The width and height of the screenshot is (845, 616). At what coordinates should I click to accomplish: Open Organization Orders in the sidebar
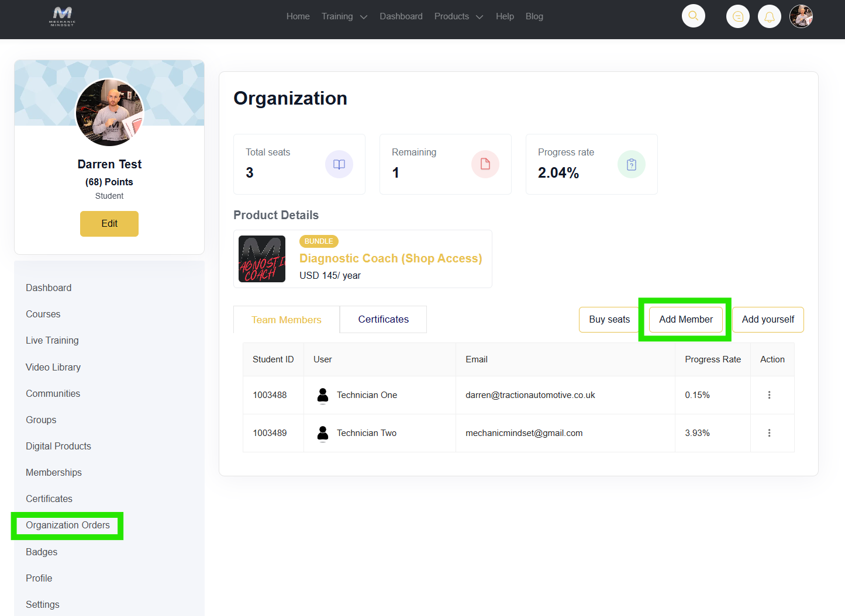click(68, 525)
